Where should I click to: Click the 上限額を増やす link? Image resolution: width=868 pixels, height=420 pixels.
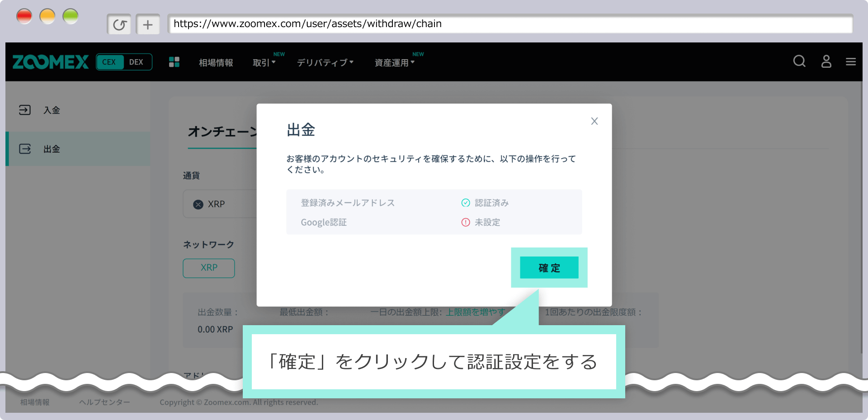[x=476, y=312]
